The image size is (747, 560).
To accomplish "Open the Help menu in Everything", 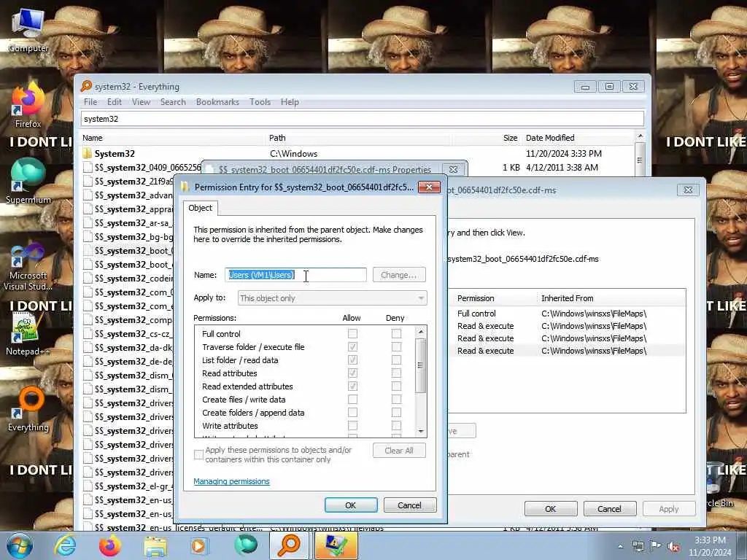I will click(x=289, y=102).
